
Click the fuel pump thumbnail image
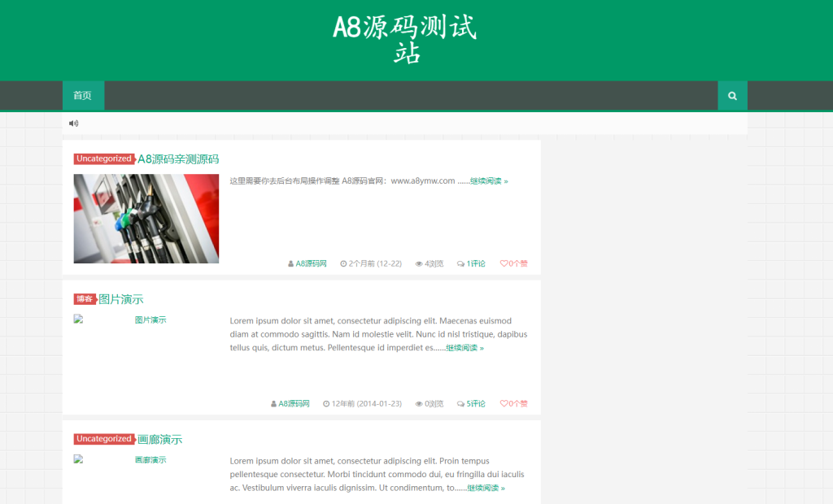pyautogui.click(x=146, y=219)
